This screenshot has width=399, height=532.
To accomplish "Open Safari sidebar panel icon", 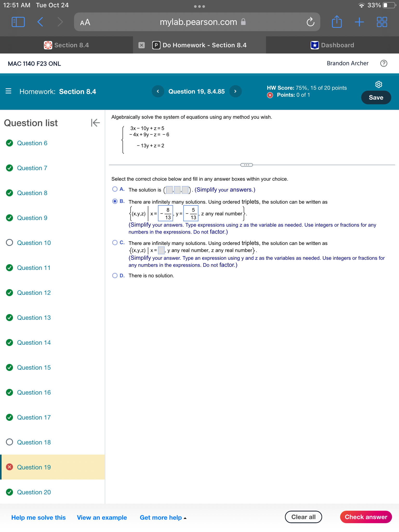I will pos(18,22).
